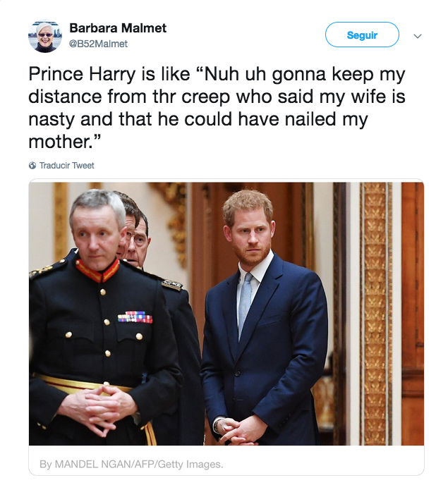Image resolution: width=448 pixels, height=485 pixels.
Task: Expand the tweet options chevron
Action: coord(417,36)
